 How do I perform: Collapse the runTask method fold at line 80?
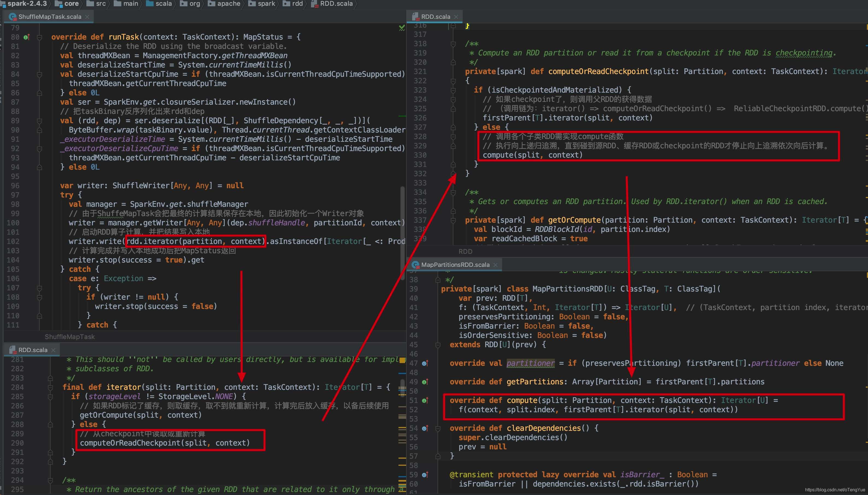pos(39,37)
